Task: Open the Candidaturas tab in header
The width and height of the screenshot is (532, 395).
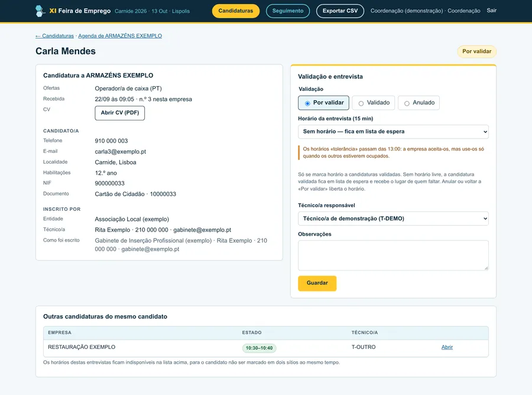Action: (235, 11)
